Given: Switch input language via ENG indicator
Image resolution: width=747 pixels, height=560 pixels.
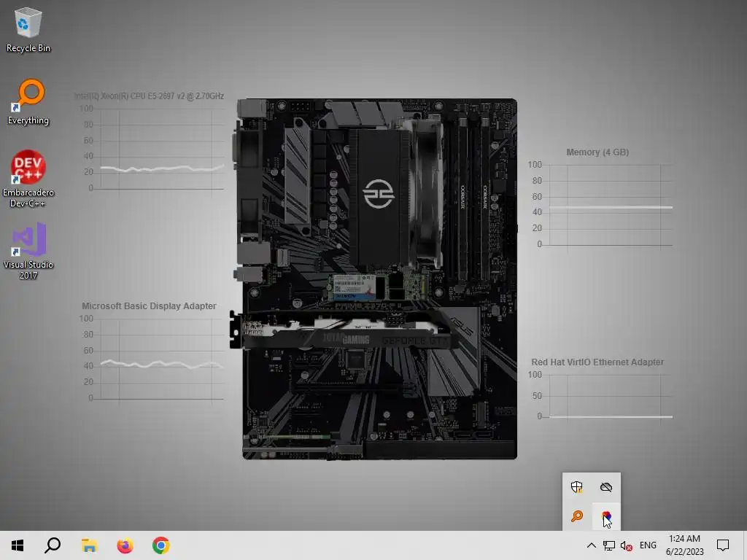Looking at the screenshot, I should pyautogui.click(x=648, y=545).
